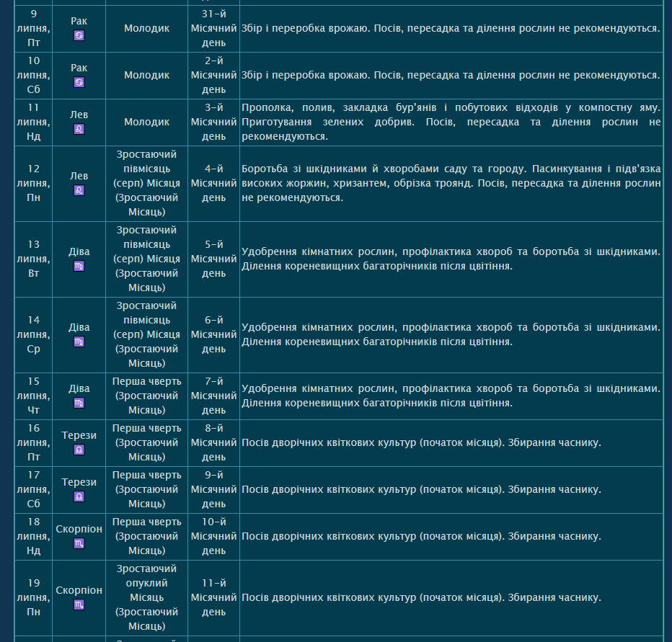Image resolution: width=672 pixels, height=642 pixels.
Task: Click the Scorpio icon for 18 липня
Action: [x=79, y=544]
